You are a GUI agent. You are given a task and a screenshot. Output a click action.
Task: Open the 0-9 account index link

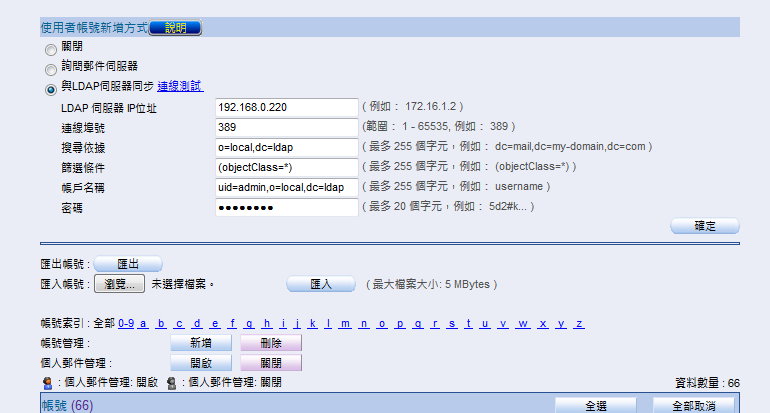[x=126, y=323]
